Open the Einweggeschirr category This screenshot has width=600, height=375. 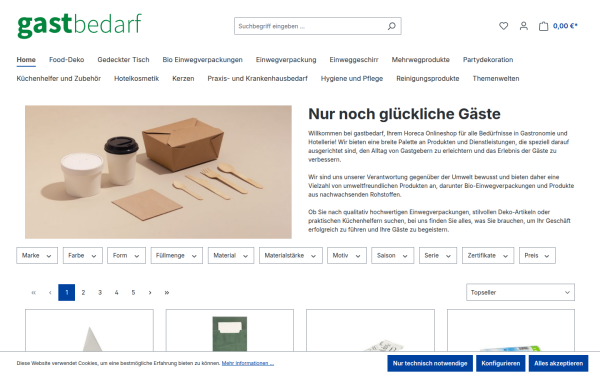pyautogui.click(x=354, y=60)
